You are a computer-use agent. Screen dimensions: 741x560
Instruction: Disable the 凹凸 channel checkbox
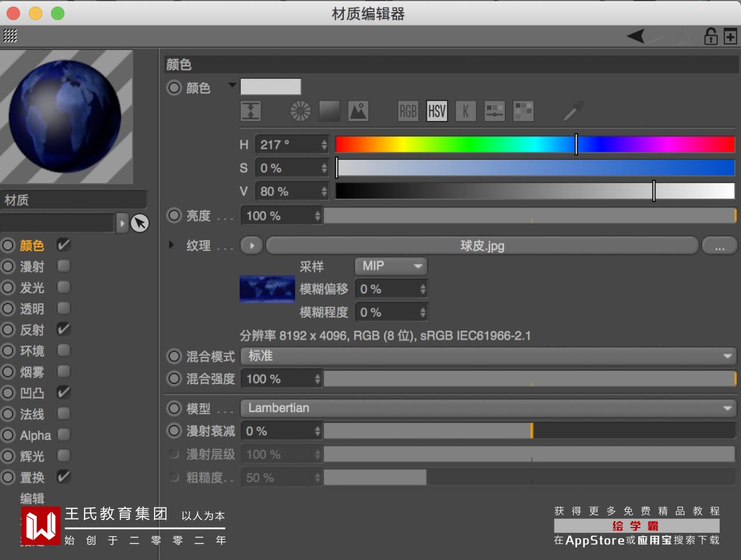click(x=64, y=393)
